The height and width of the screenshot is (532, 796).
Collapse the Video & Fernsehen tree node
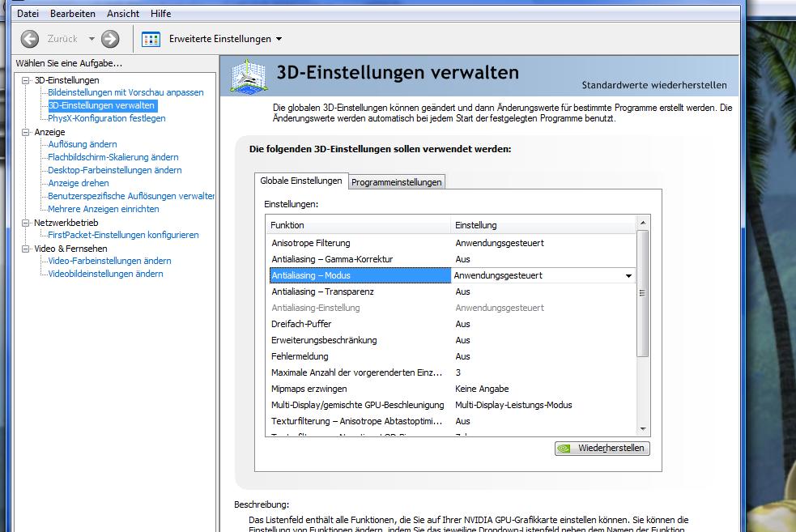(x=25, y=249)
